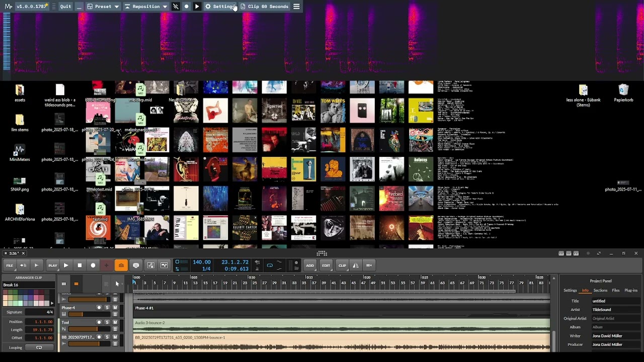Toggle the transport loop button

270,265
